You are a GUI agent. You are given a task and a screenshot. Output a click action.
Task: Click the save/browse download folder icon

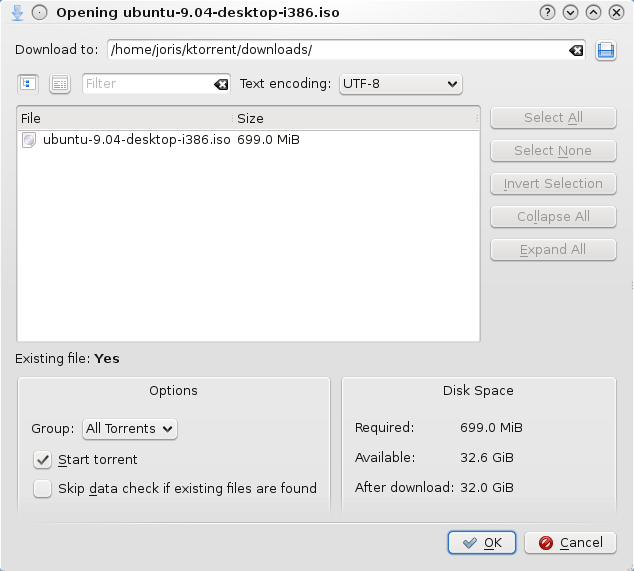(605, 50)
